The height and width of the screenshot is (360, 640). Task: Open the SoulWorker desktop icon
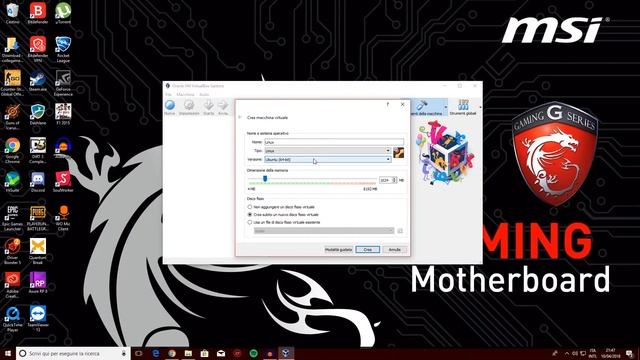(x=63, y=182)
